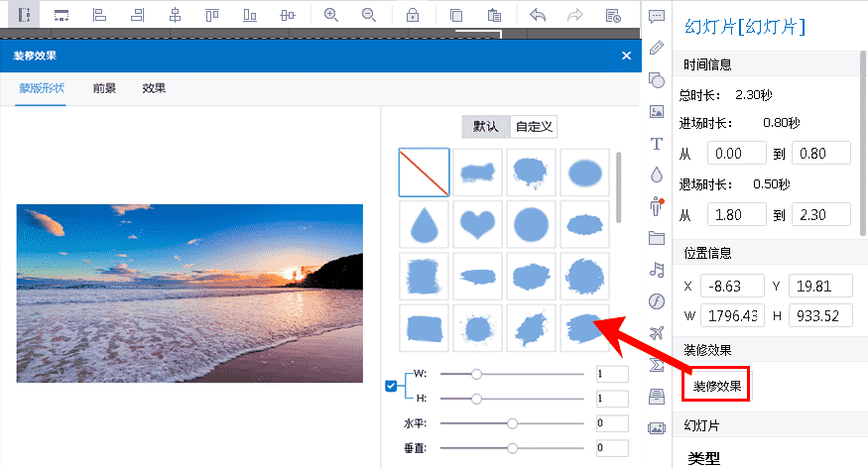Screen dimensions: 868x469
Task: Click the W value input field showing 1
Action: [612, 375]
